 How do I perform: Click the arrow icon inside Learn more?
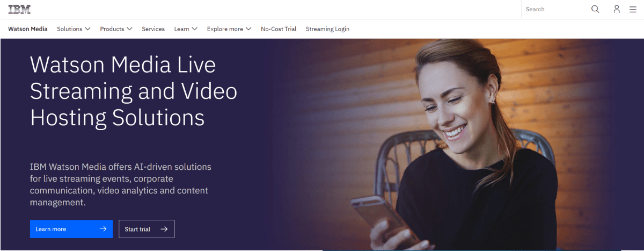point(103,229)
